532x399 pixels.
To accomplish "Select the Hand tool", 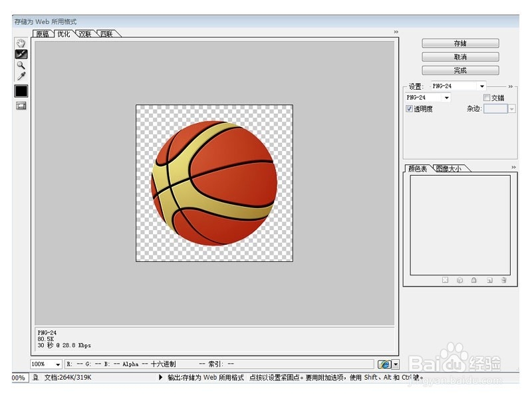I will (x=21, y=43).
